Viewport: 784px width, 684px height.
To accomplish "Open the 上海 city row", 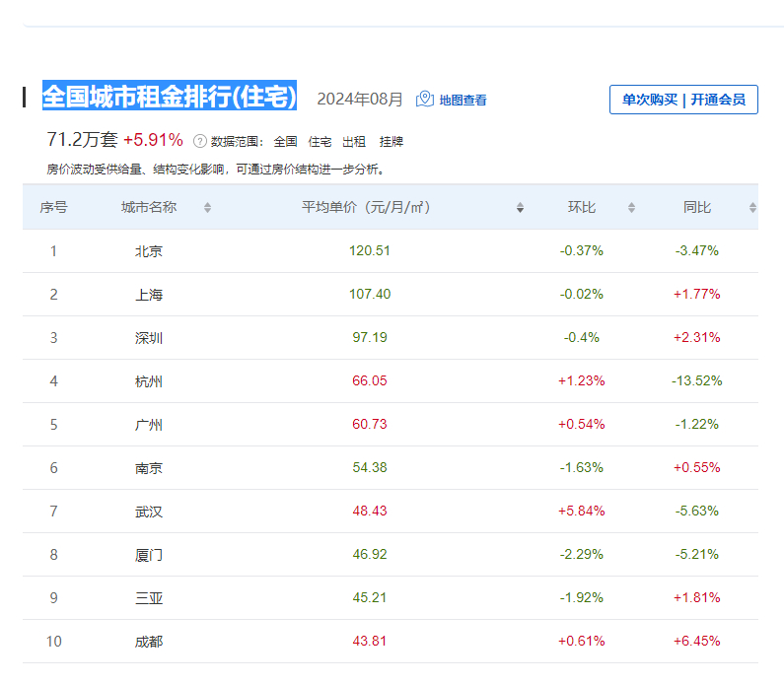I will click(x=149, y=295).
